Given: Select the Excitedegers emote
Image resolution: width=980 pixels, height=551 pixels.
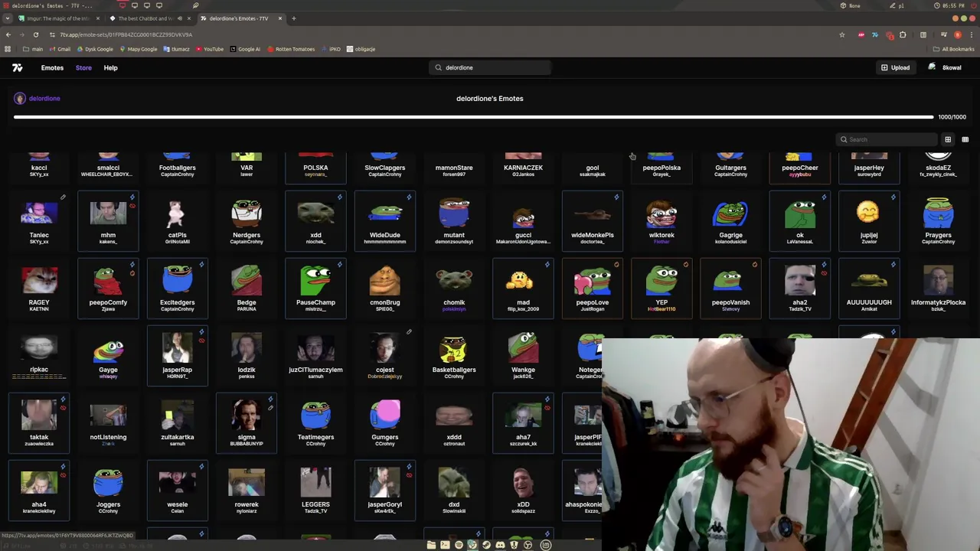Looking at the screenshot, I should coord(177,288).
